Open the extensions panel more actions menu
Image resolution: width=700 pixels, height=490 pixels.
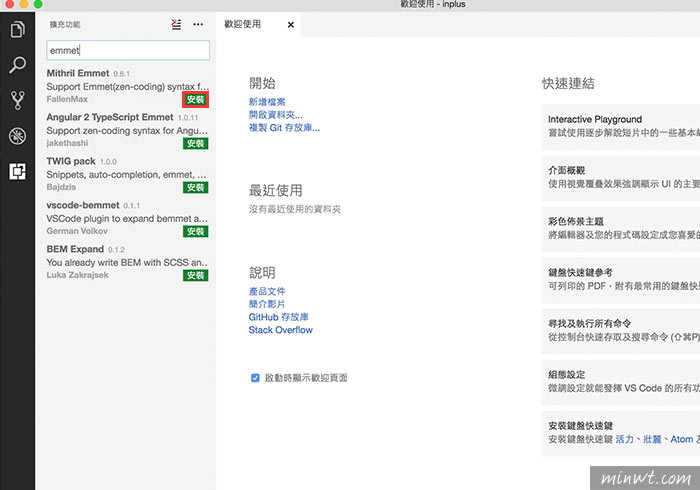pyautogui.click(x=198, y=25)
